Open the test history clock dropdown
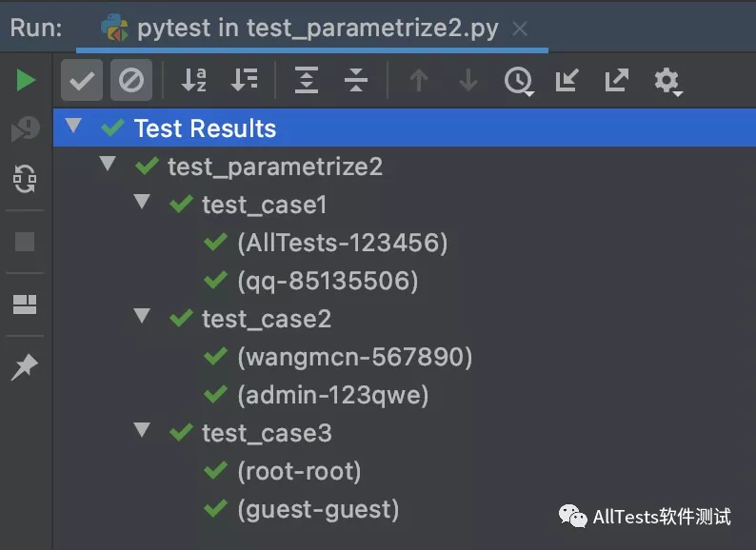 click(x=518, y=81)
